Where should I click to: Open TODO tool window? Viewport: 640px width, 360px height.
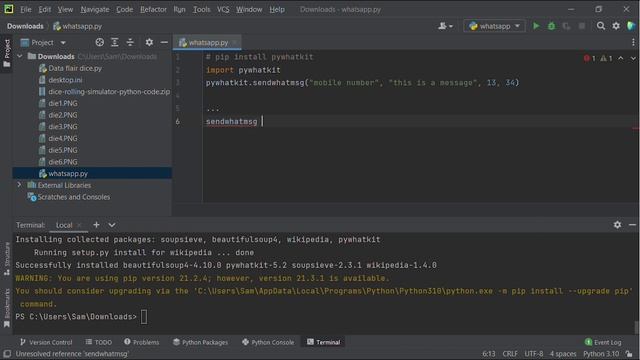(99, 342)
